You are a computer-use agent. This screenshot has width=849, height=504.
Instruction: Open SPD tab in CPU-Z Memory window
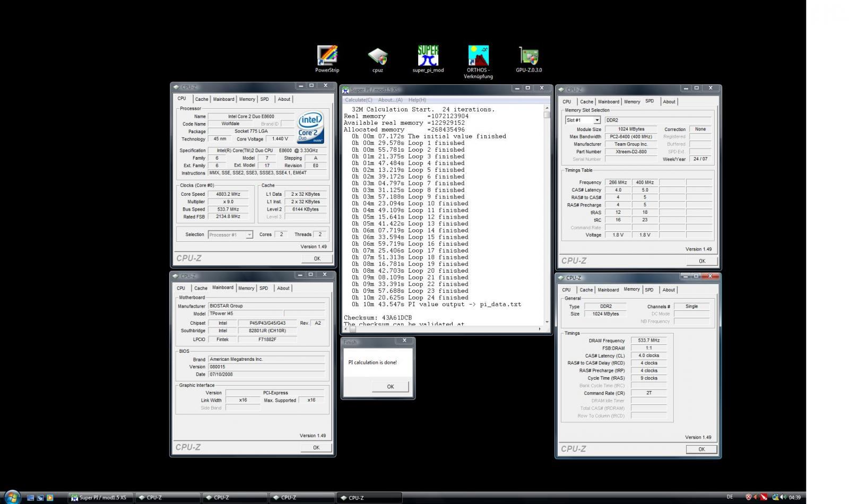pos(649,290)
